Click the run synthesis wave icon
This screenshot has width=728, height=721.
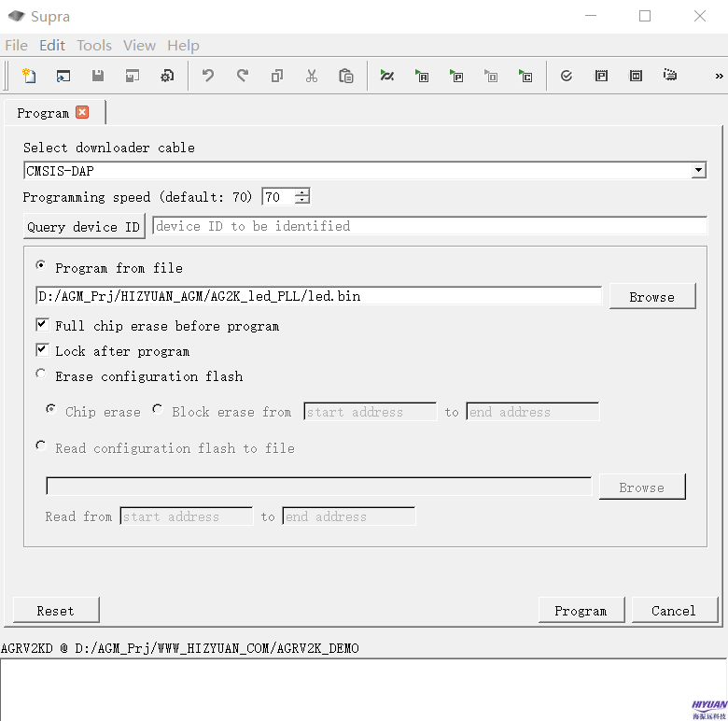(386, 76)
